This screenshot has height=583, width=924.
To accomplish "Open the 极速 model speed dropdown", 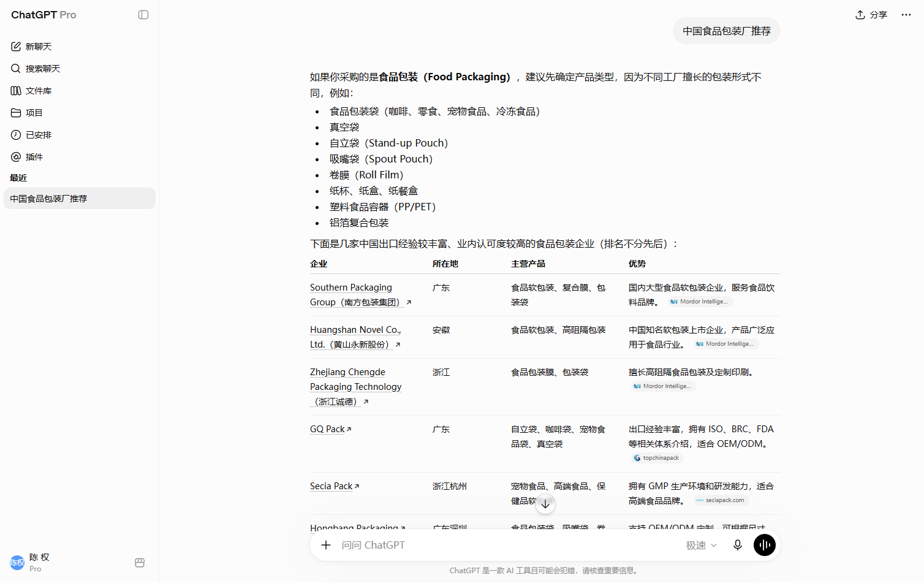I will click(x=701, y=545).
